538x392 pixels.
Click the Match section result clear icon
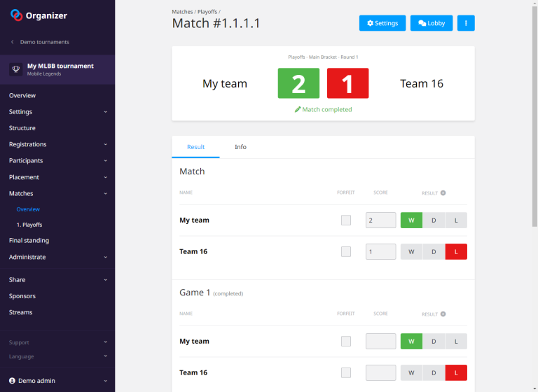[443, 193]
